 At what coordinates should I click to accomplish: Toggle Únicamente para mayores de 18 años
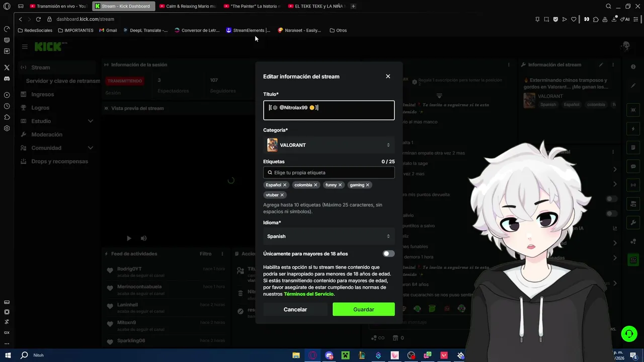[388, 254]
